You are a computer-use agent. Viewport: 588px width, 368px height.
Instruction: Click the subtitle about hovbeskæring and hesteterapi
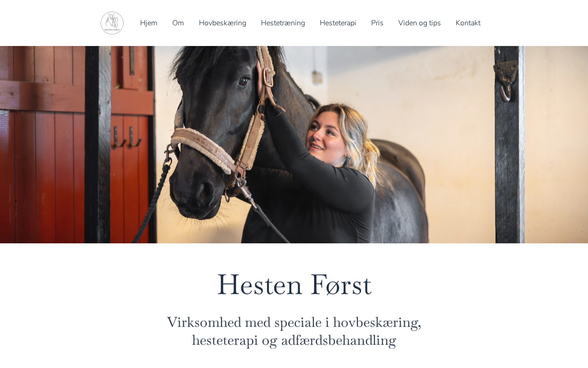click(294, 331)
